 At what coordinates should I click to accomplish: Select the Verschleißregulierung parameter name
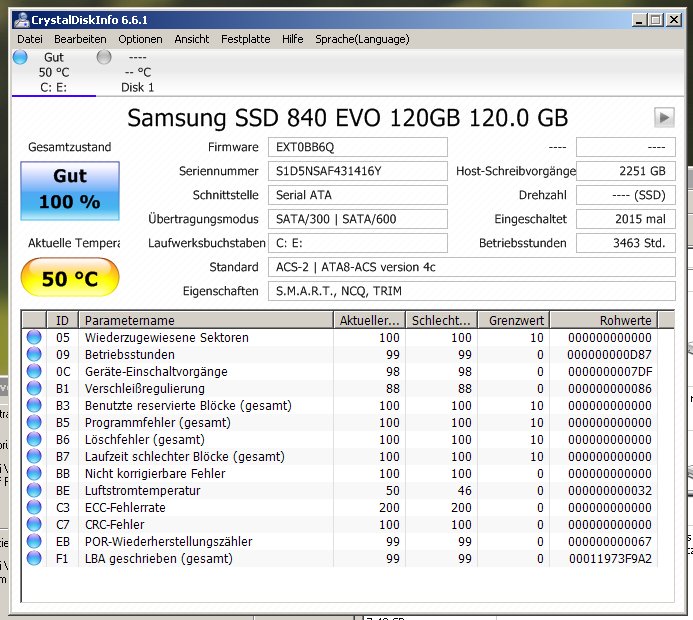coord(145,388)
